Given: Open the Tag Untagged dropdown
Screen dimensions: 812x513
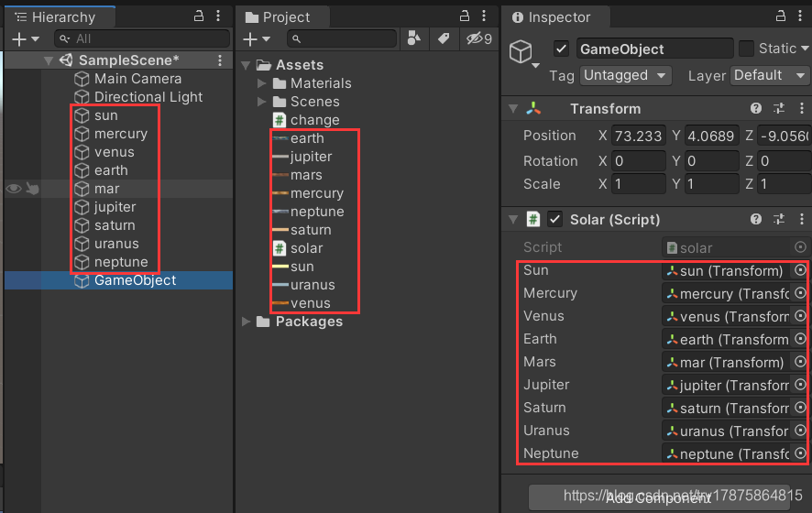Looking at the screenshot, I should click(x=626, y=76).
